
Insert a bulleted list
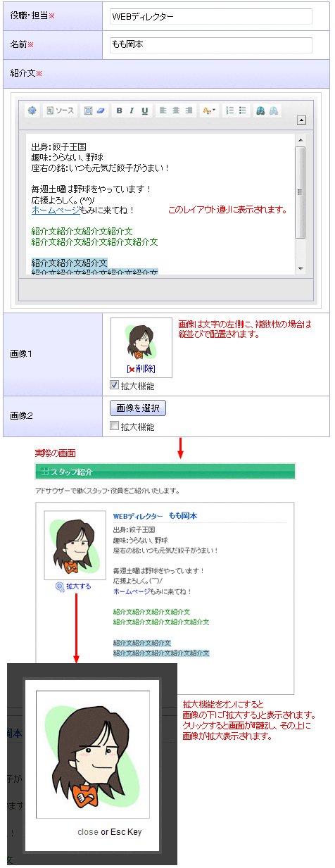242,111
